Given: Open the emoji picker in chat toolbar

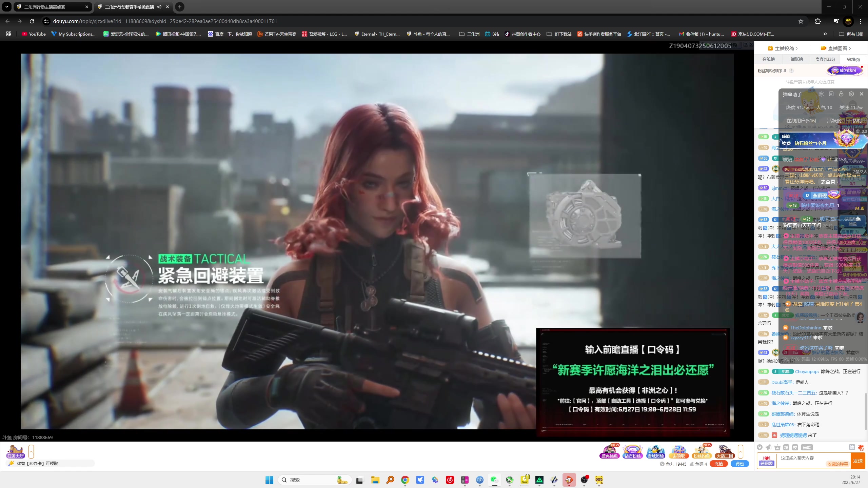Looking at the screenshot, I should [x=760, y=447].
